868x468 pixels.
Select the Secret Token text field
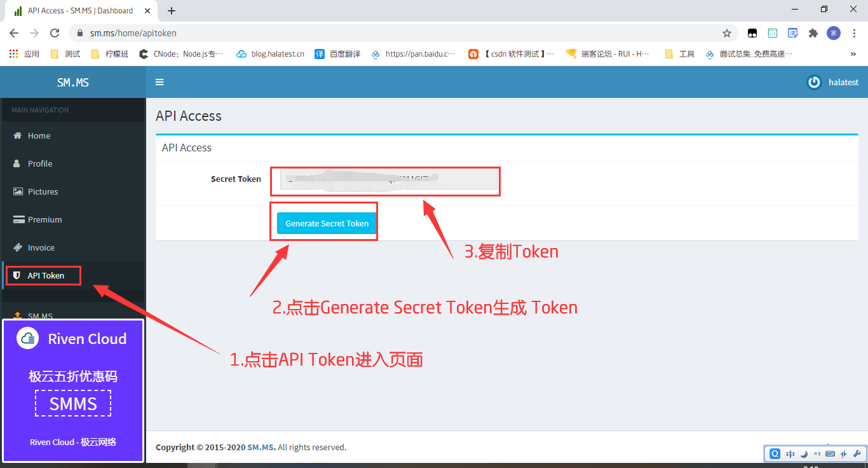click(x=389, y=179)
